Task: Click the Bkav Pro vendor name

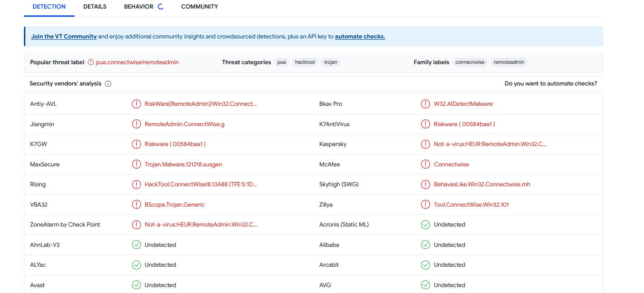Action: (x=331, y=104)
